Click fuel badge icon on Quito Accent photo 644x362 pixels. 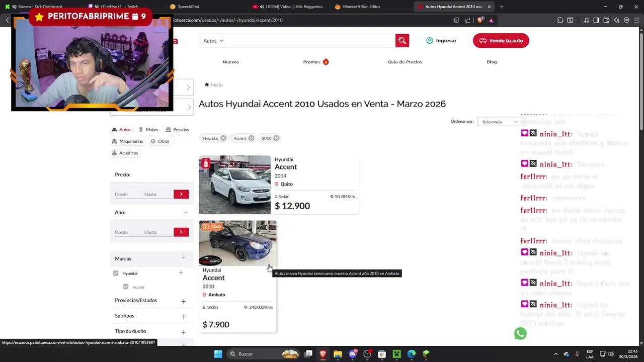click(x=205, y=163)
